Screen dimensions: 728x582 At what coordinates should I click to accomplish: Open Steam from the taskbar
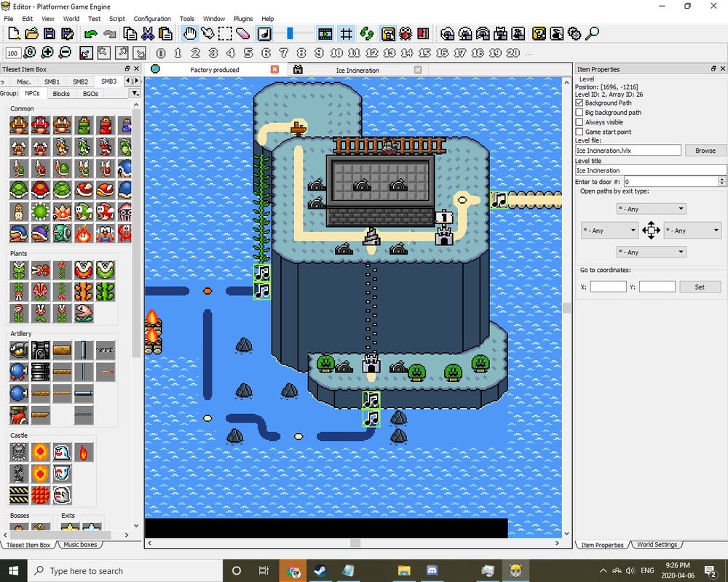click(x=320, y=570)
